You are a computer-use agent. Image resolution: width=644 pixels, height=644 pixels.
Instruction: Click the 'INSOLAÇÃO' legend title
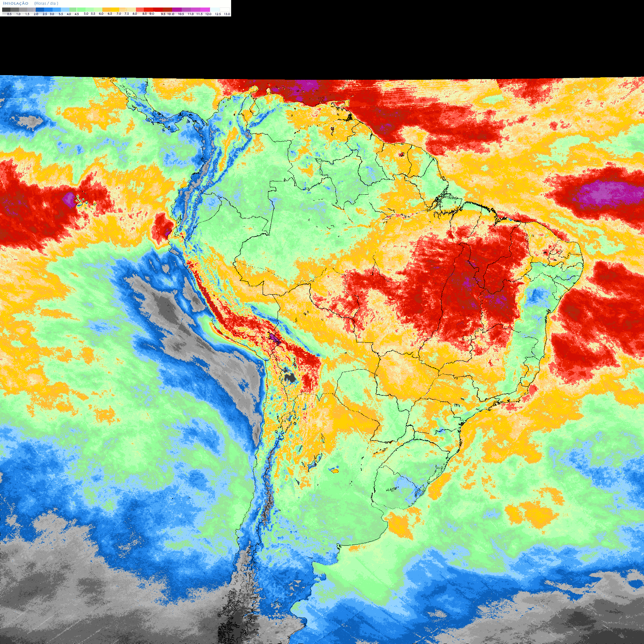[16, 3]
